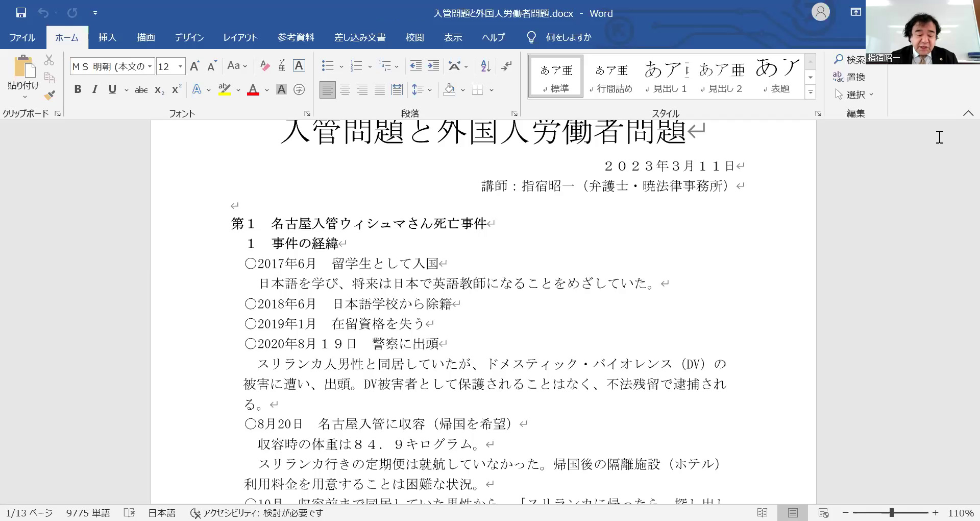The width and height of the screenshot is (980, 521).
Task: Collapse the ribbon with chevron
Action: 968,113
